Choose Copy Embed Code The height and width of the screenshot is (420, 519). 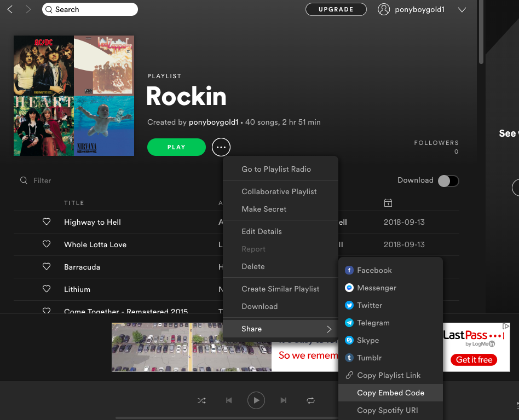[x=390, y=393]
